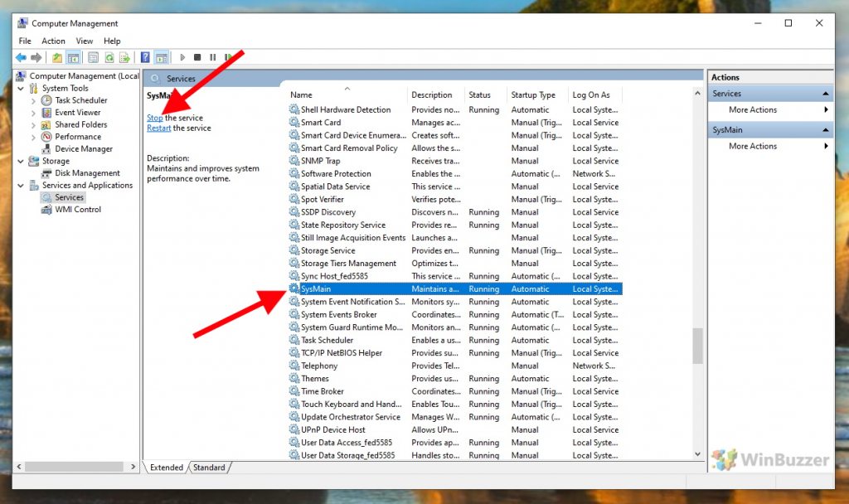849x504 pixels.
Task: Click the console tree scroll-right arrow
Action: [133, 467]
